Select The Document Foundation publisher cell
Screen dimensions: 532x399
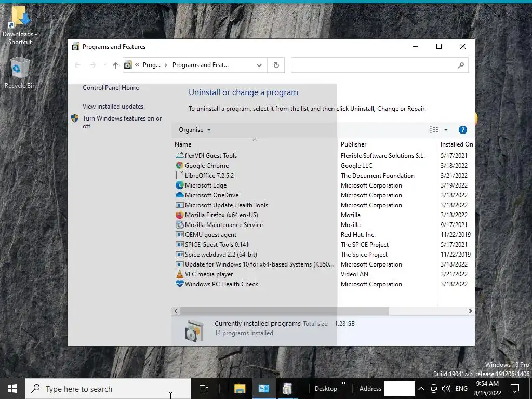click(x=378, y=176)
